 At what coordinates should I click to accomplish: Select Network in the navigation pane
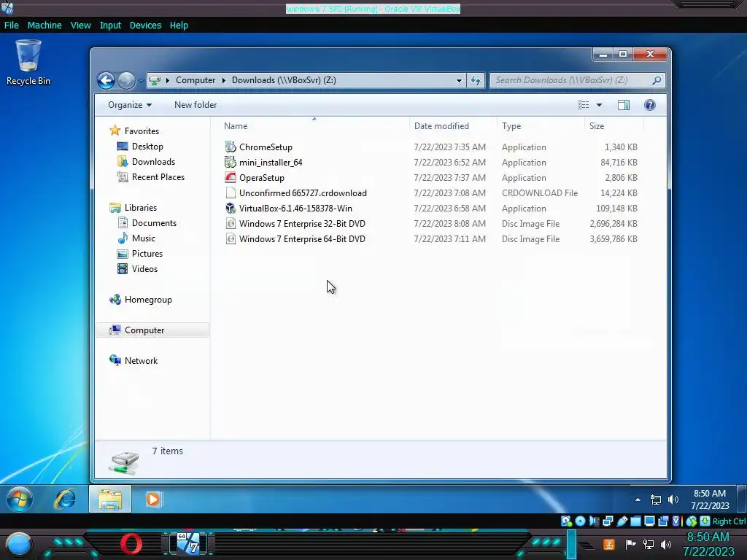(141, 360)
